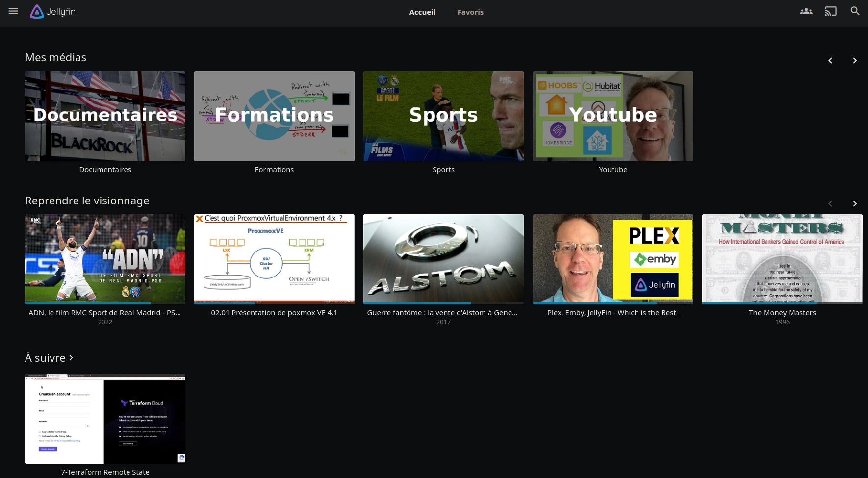Click the year 2017 under Guerre fantôme

coord(443,322)
